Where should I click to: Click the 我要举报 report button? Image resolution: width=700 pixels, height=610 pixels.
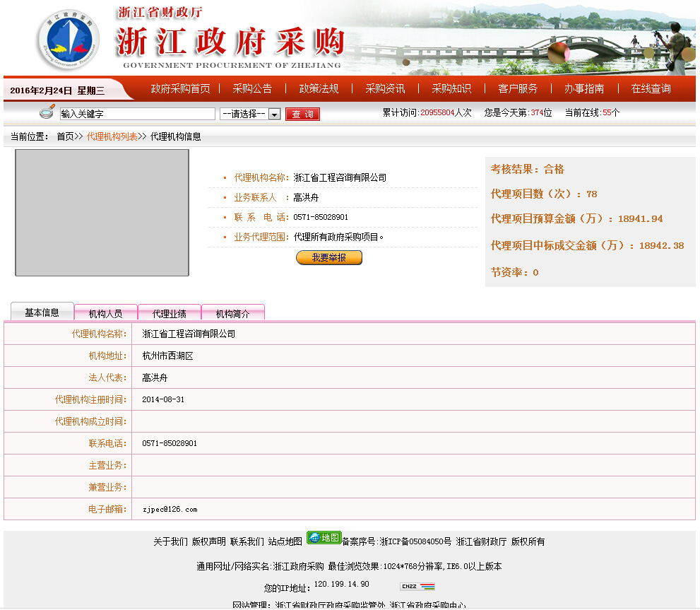click(x=328, y=258)
